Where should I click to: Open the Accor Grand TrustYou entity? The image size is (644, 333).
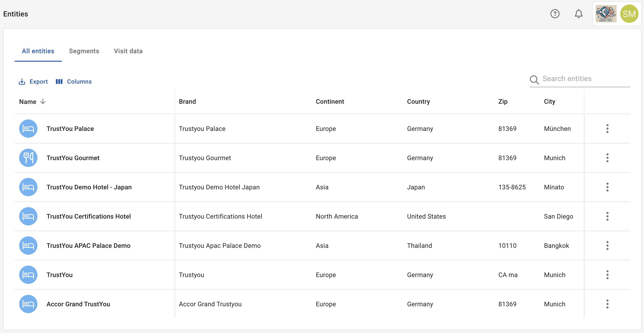[x=78, y=304]
